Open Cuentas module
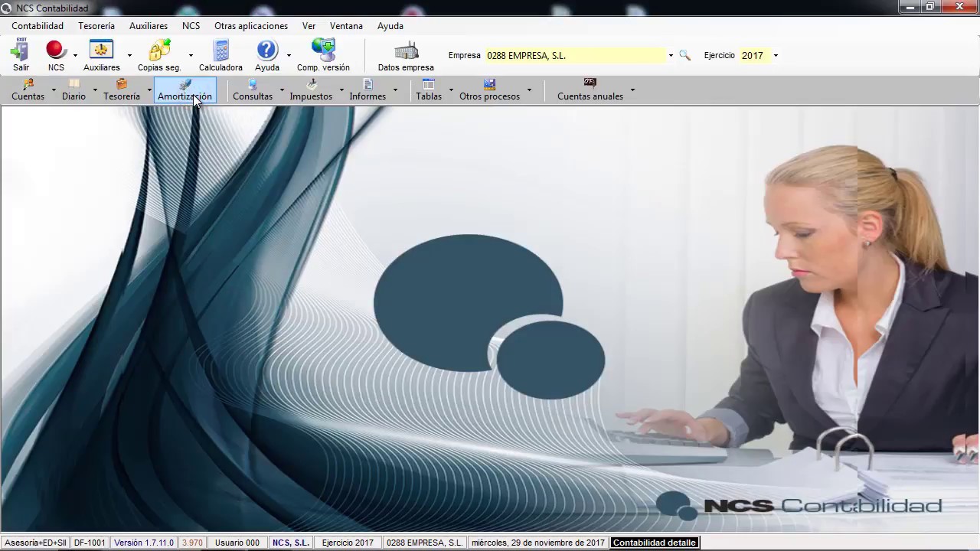The image size is (980, 551). click(28, 90)
